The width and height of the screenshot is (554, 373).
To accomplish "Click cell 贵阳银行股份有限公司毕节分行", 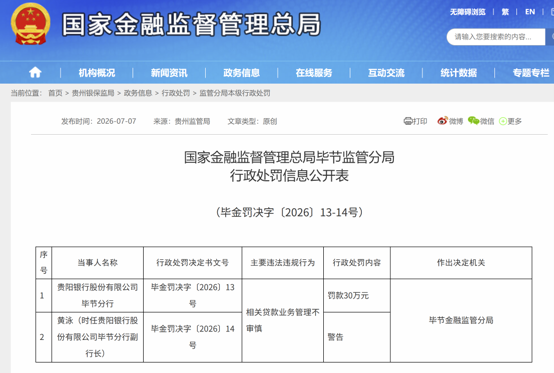I will 98,295.
